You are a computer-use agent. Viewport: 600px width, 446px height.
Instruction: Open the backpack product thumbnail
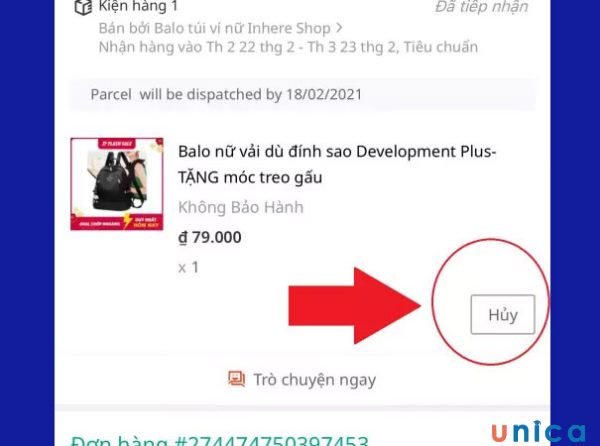117,184
